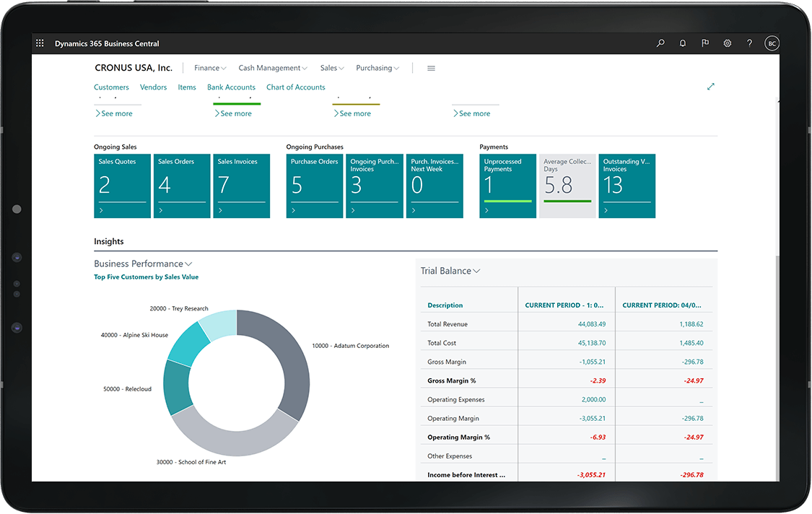Open the Purchasing menu

click(377, 68)
